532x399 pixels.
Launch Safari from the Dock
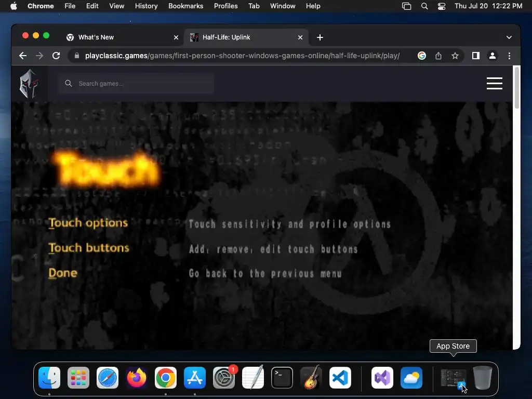pos(108,378)
